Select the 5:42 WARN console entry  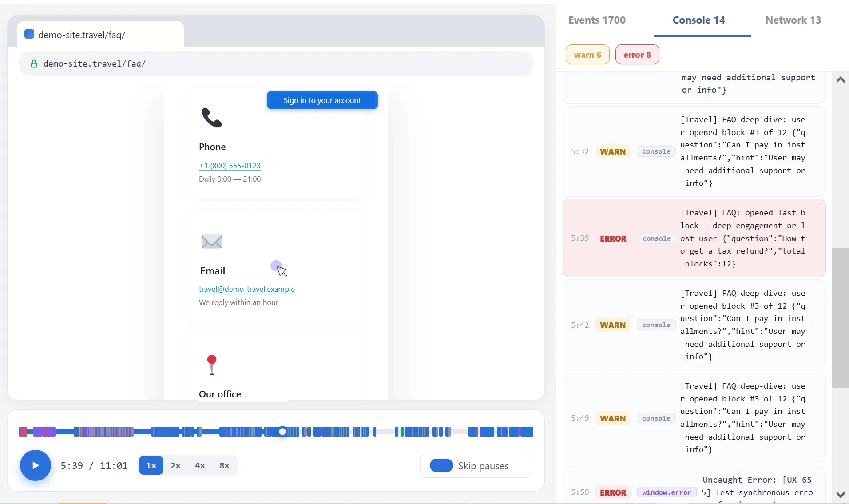(694, 325)
